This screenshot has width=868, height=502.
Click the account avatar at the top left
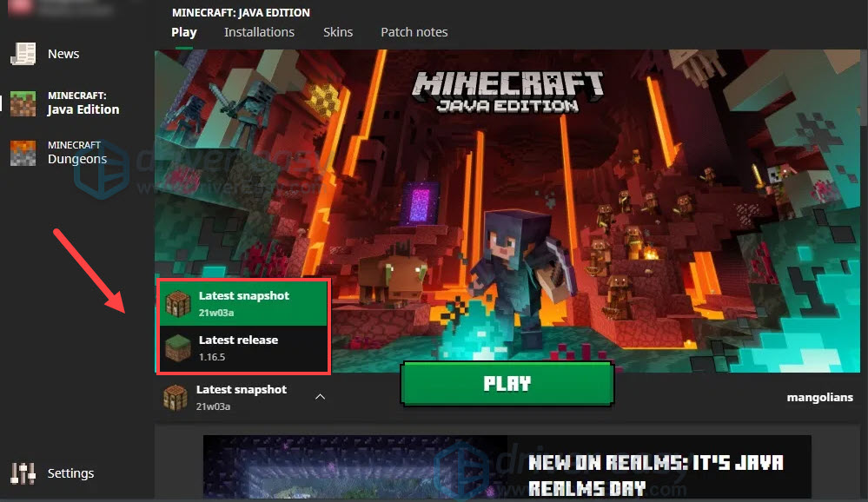point(22,7)
